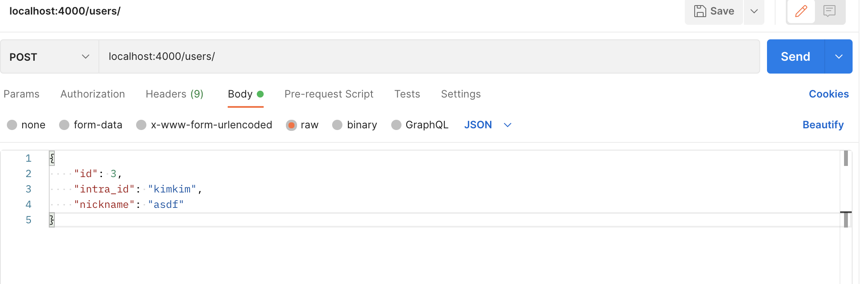This screenshot has width=868, height=284.
Task: Open the comments icon
Action: click(829, 11)
